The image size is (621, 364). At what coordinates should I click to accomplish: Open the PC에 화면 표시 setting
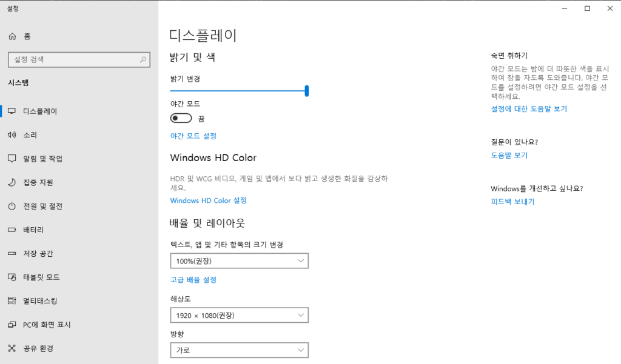(11, 324)
